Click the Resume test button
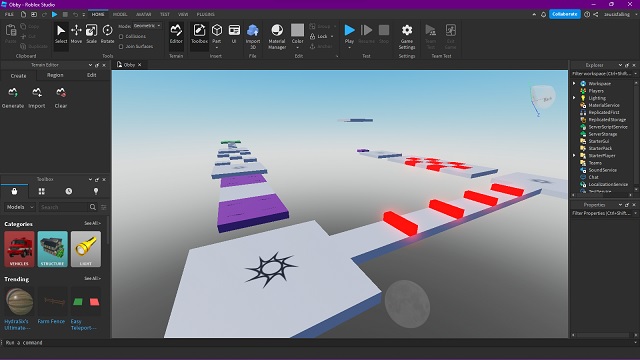640x360 pixels. pos(366,34)
